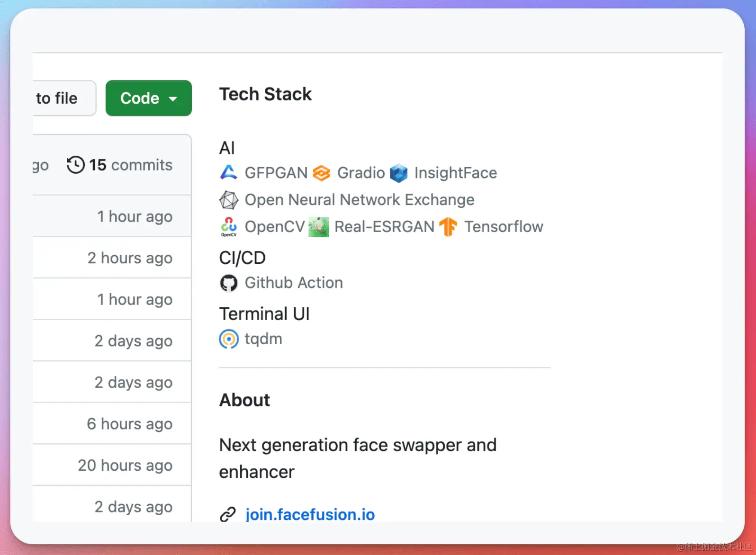Select the 'Github Action' text

(x=294, y=283)
